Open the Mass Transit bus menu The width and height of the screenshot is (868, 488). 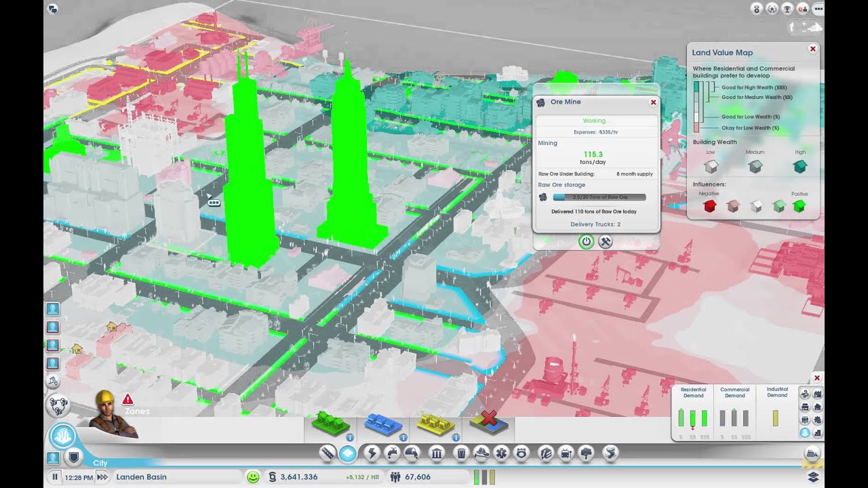(566, 453)
